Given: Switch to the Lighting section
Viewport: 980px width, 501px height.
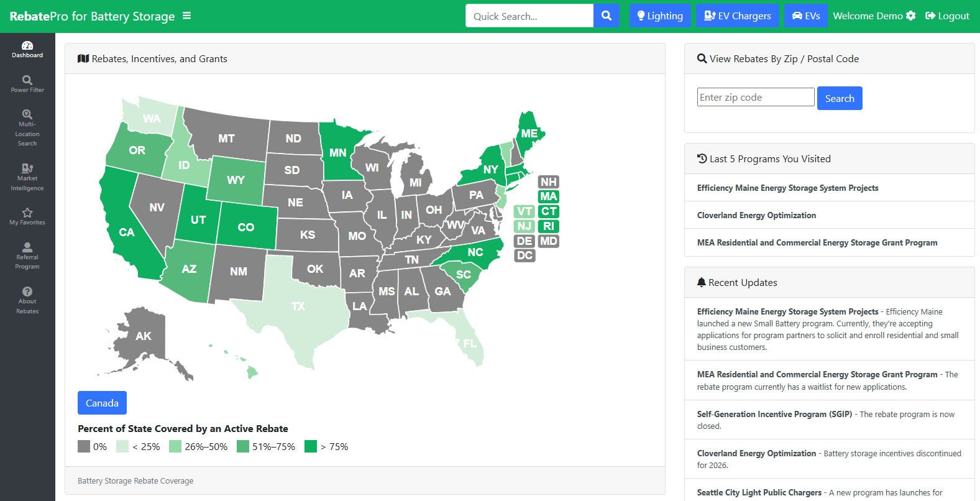Looking at the screenshot, I should pyautogui.click(x=660, y=16).
